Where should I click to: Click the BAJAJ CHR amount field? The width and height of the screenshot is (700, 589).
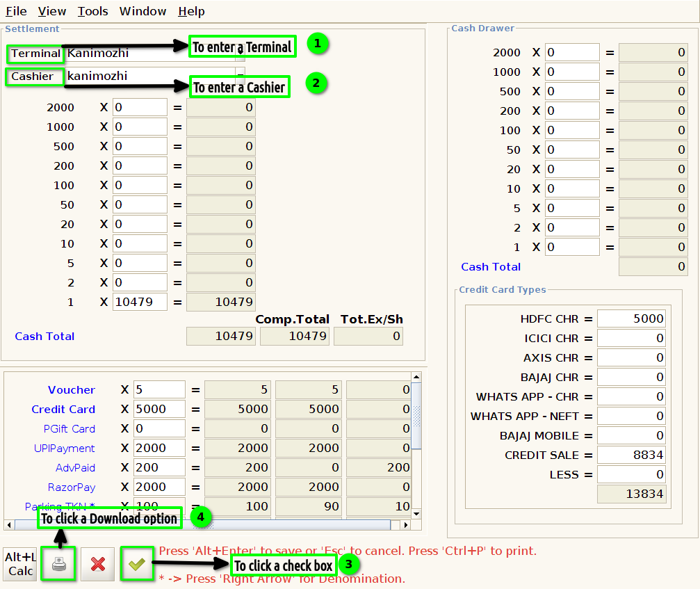[632, 378]
